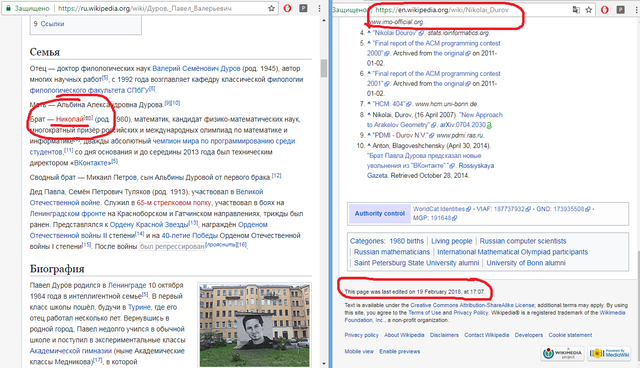This screenshot has width=640, height=368.
Task: Click footnote reference [12] after Михаил Петров
Action: [276, 175]
